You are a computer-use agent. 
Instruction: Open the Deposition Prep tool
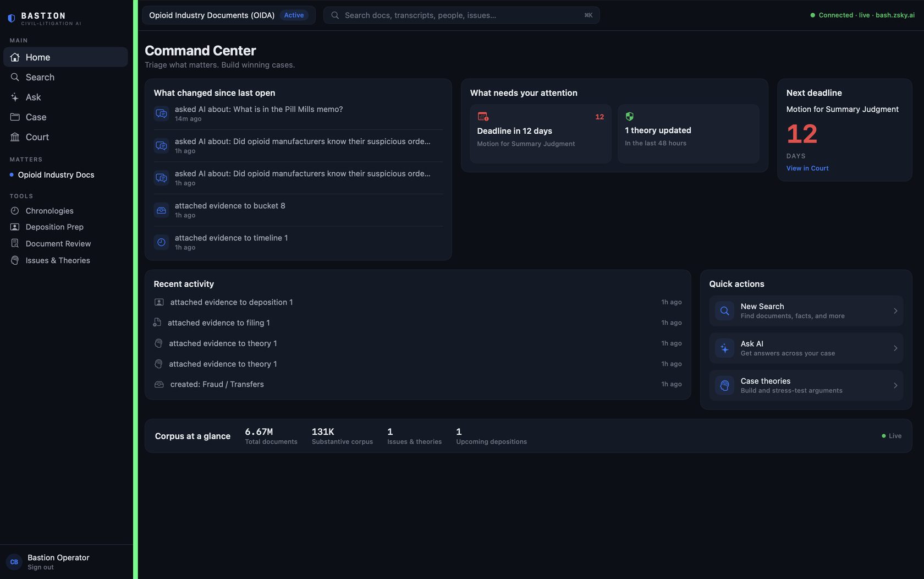[x=54, y=227]
